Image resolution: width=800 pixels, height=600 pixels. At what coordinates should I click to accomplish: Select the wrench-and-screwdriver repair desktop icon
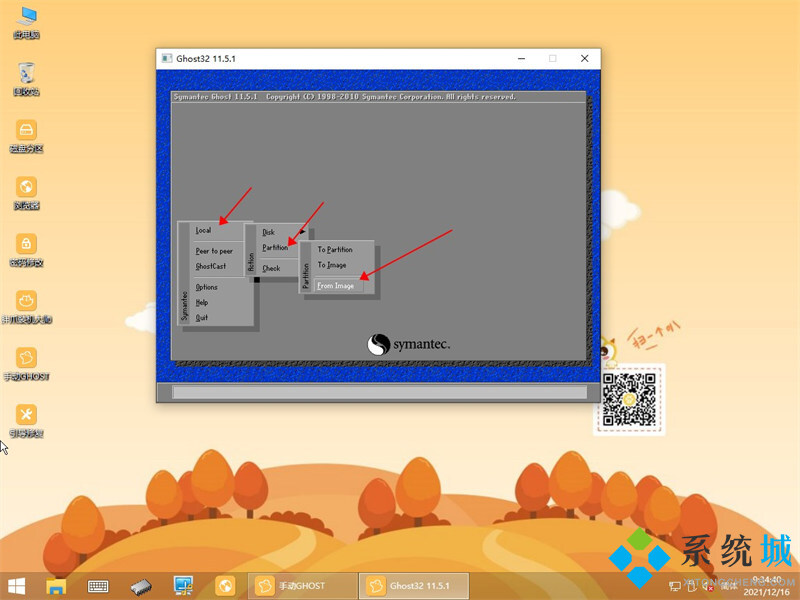[27, 421]
